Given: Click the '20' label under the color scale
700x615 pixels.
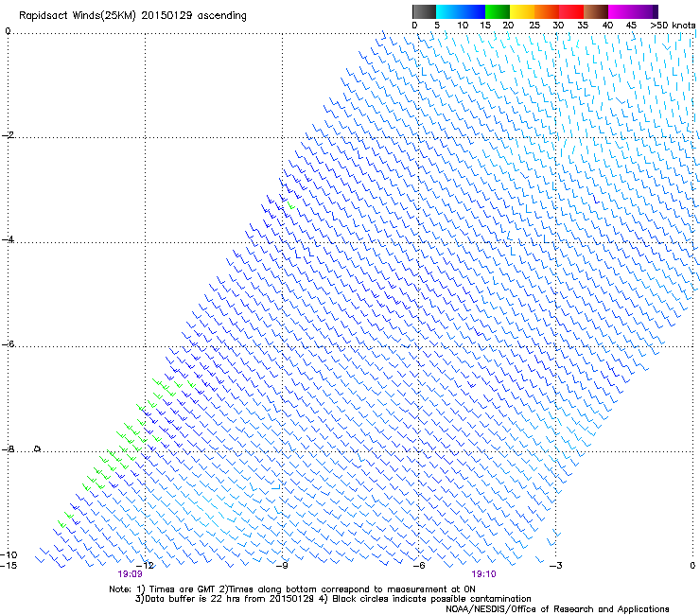Looking at the screenshot, I should (508, 26).
